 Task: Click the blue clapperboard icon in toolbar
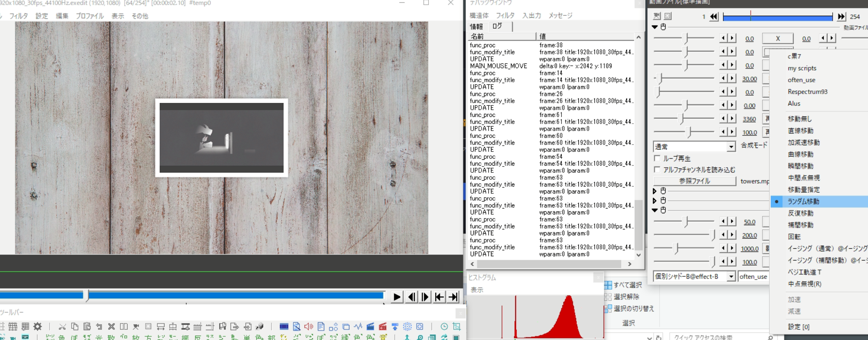(370, 326)
